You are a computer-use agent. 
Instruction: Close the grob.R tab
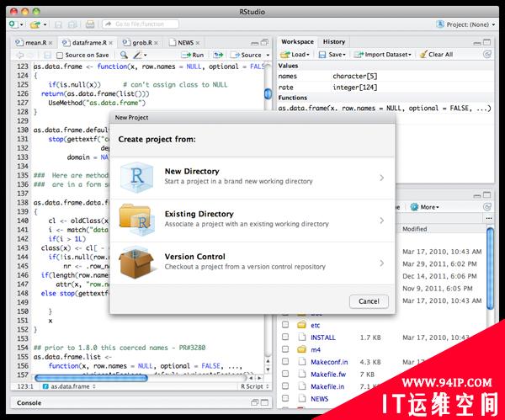[x=156, y=43]
